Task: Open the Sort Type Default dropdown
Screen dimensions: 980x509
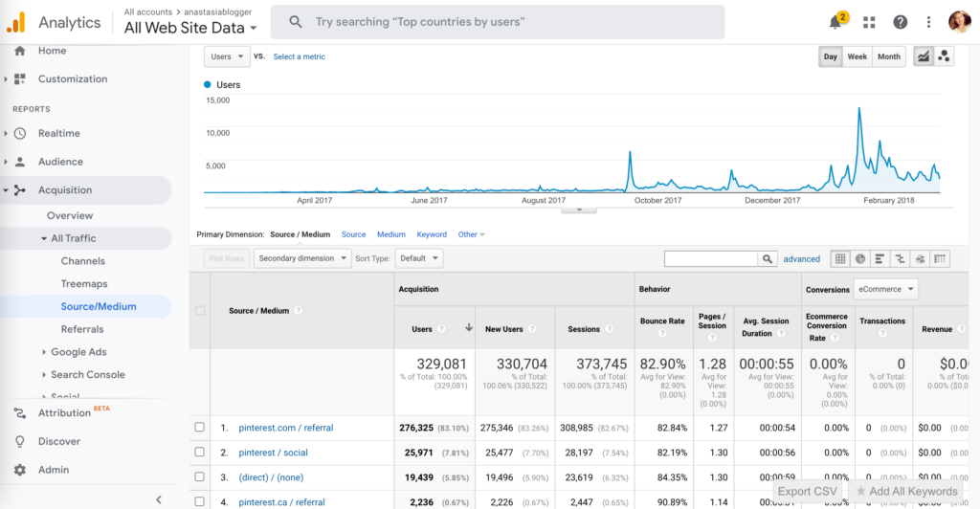Action: (419, 258)
